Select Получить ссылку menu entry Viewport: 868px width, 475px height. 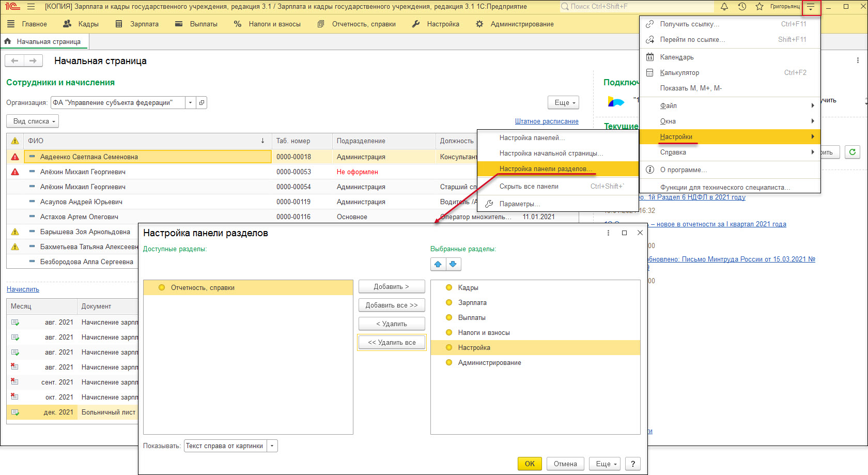pos(730,24)
